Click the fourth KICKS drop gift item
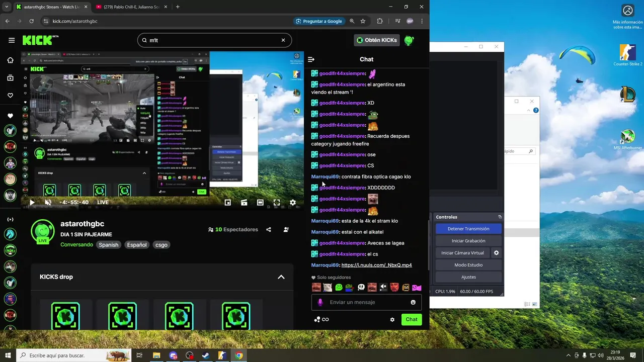The height and width of the screenshot is (362, 644). pos(236,316)
